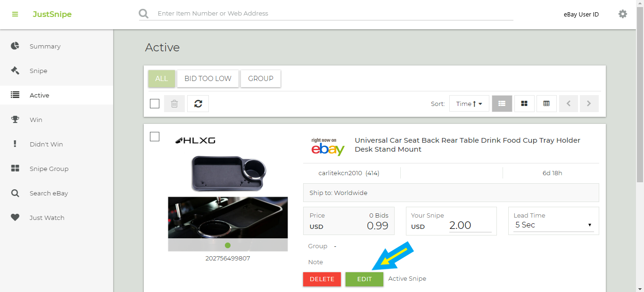Open the settings gear menu
The width and height of the screenshot is (644, 292).
623,14
